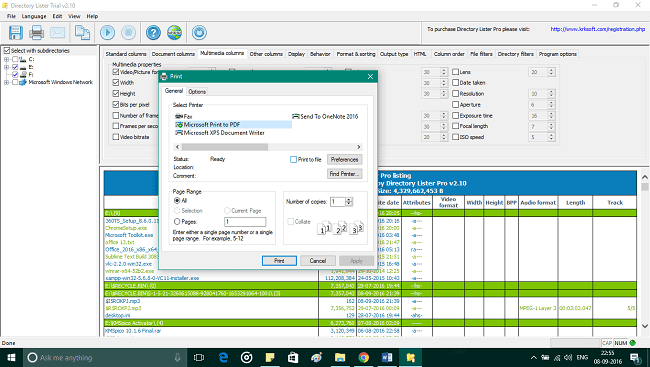Click Cancel in the Print dialog

(318, 260)
